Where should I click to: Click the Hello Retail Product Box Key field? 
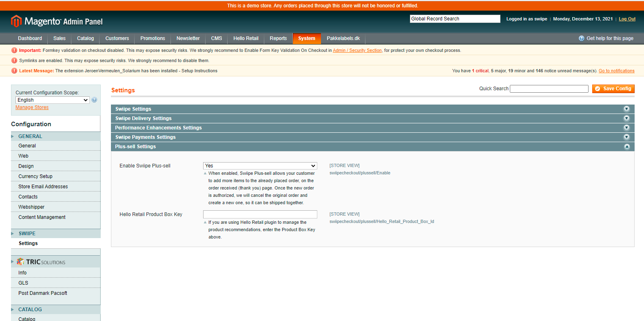click(x=260, y=214)
